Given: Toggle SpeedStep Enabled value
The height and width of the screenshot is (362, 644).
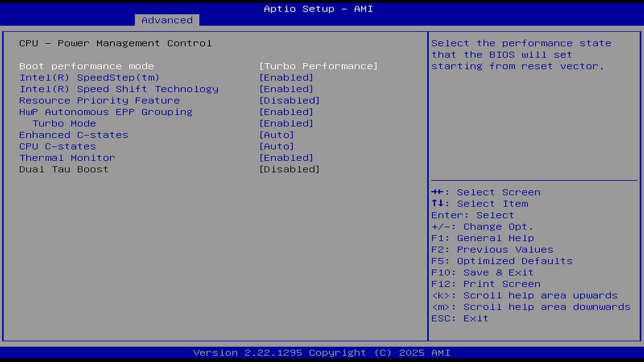Looking at the screenshot, I should click(286, 77).
